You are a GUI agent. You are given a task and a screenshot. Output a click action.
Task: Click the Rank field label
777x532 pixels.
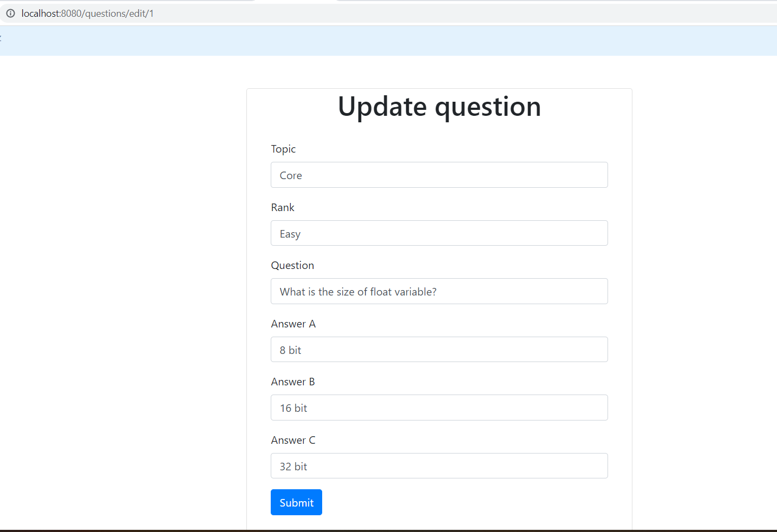282,207
